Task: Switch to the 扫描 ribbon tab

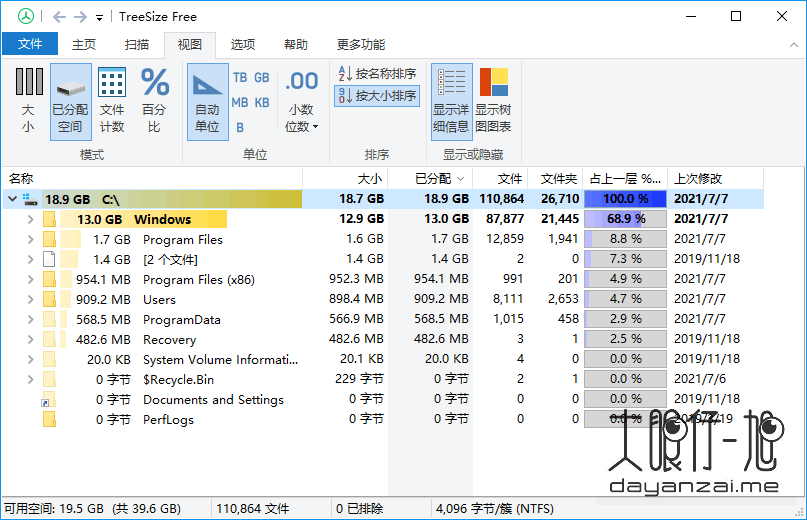Action: point(137,45)
